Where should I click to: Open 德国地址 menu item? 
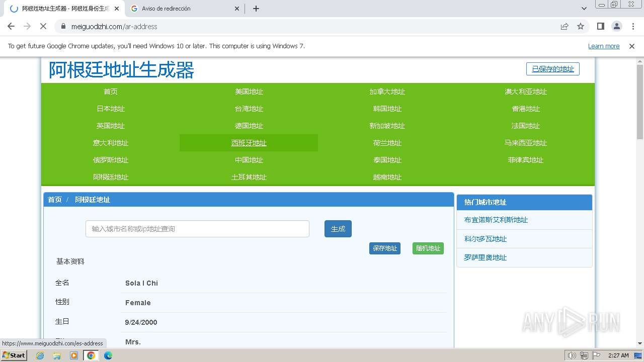click(249, 126)
